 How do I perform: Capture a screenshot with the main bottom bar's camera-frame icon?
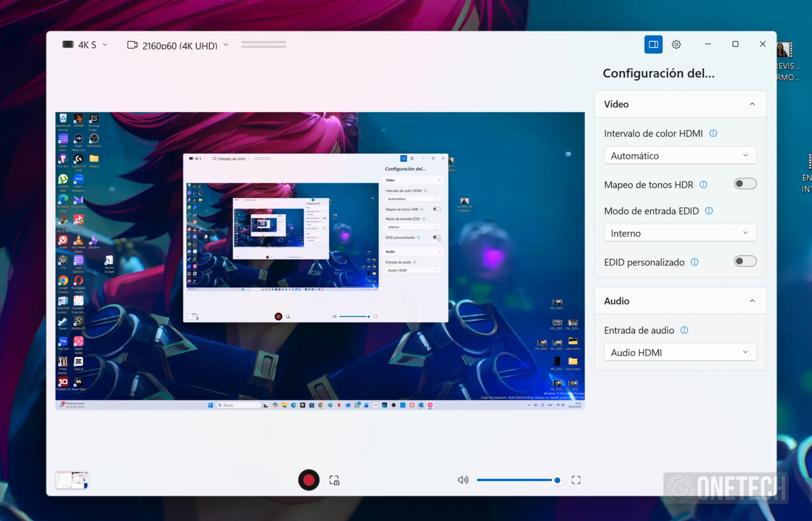(x=334, y=480)
